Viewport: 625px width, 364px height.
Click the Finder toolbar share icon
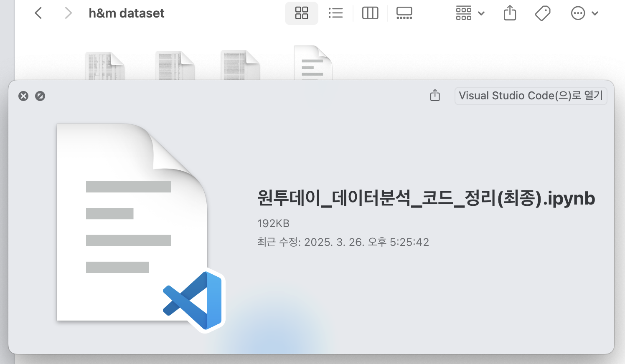point(510,13)
